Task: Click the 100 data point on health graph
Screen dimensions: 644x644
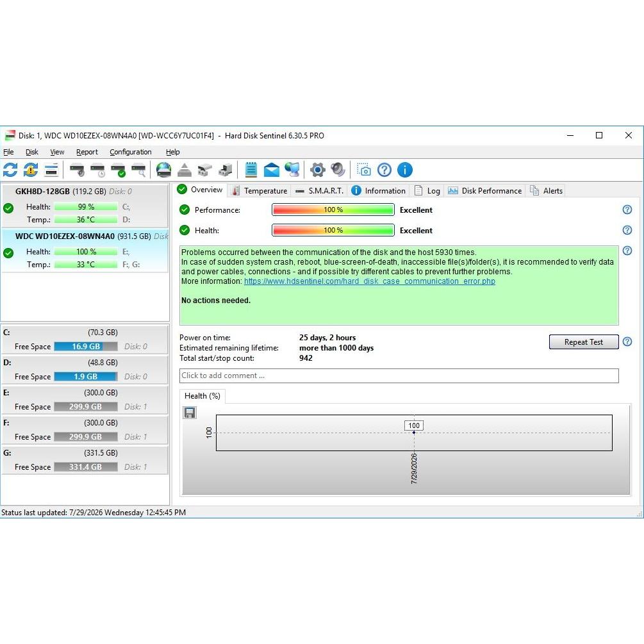Action: tap(414, 433)
